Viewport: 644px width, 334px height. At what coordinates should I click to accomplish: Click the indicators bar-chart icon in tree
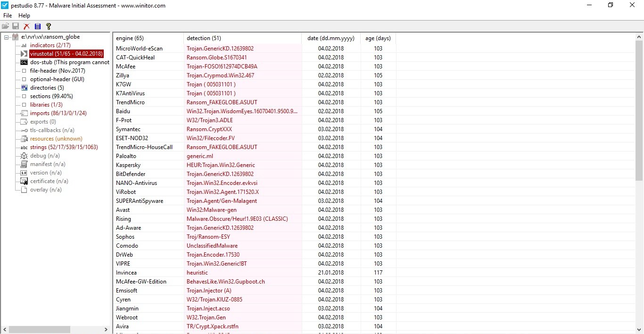[x=24, y=45]
